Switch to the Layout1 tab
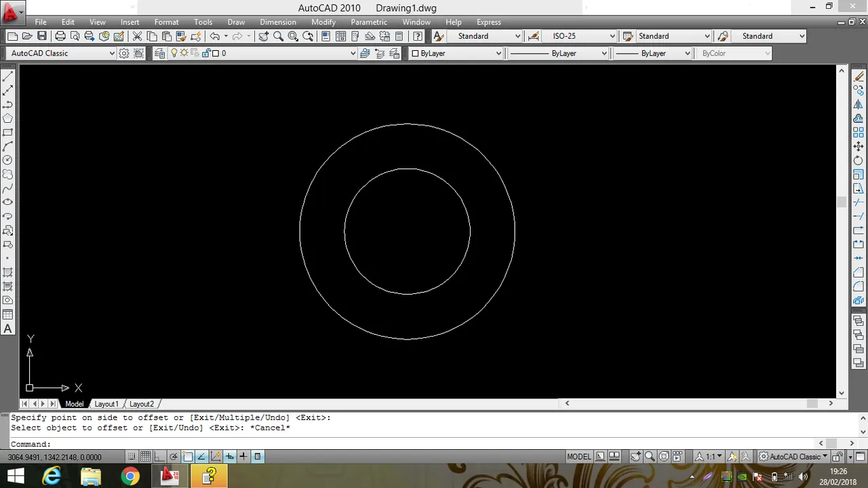This screenshot has width=868, height=488. coord(106,404)
